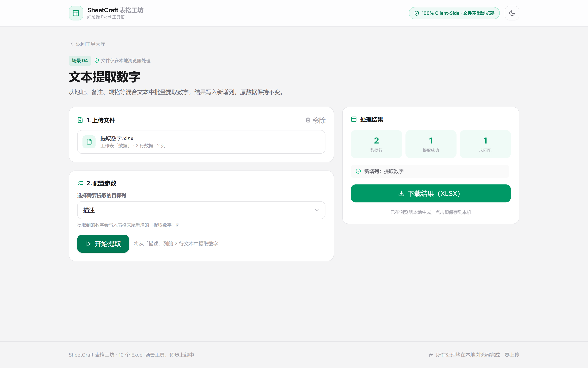Remove the uploaded file with 移除

click(316, 120)
